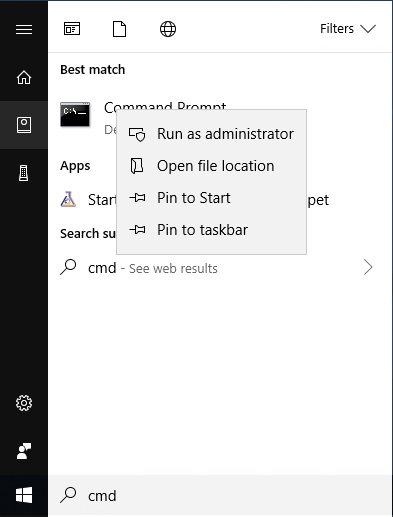Filter results by Apps icon
The image size is (393, 517).
pos(72,29)
